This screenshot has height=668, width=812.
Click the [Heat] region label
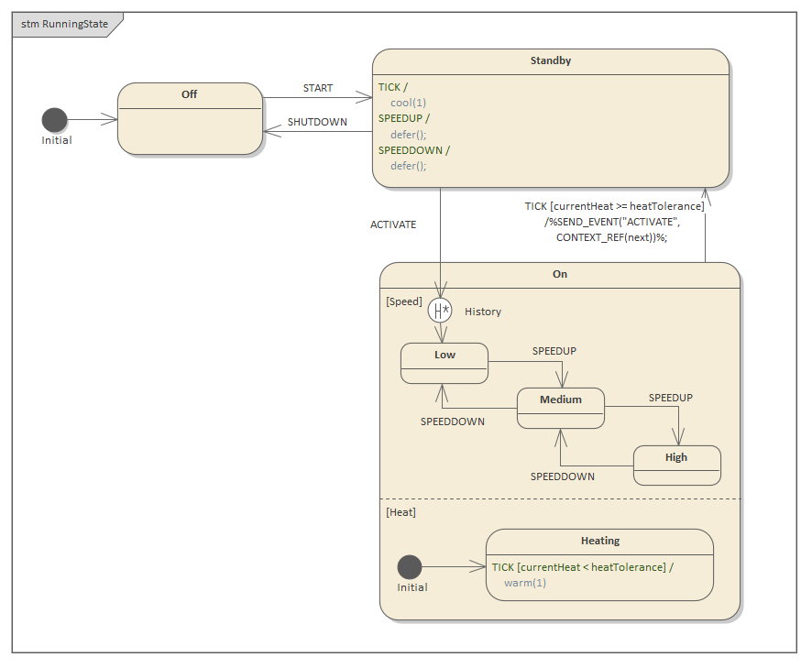point(401,512)
